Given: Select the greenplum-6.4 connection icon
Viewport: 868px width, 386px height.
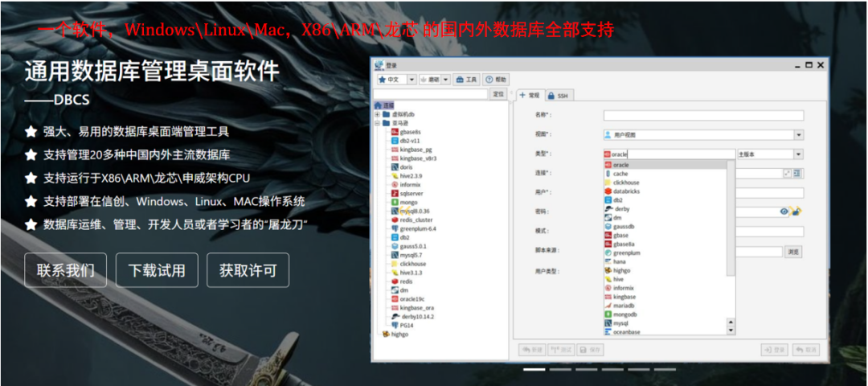Looking at the screenshot, I should pyautogui.click(x=395, y=228).
